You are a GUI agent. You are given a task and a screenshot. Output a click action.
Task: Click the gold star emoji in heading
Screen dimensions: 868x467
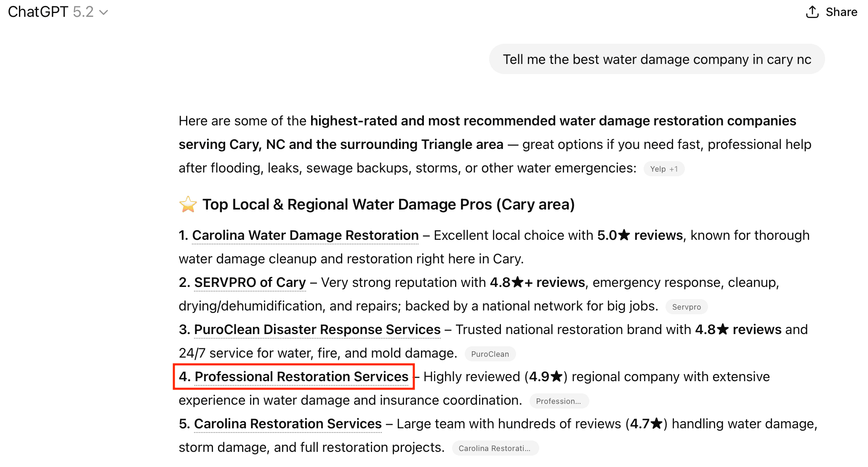tap(188, 204)
